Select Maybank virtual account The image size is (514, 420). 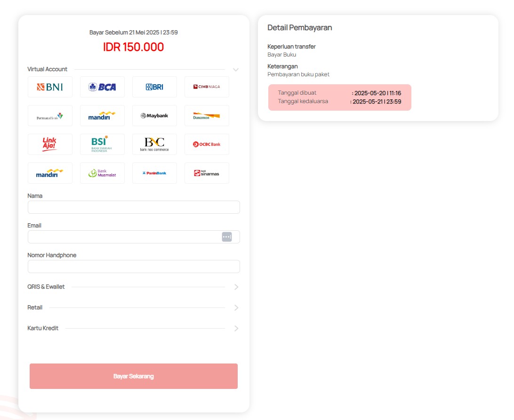click(154, 116)
